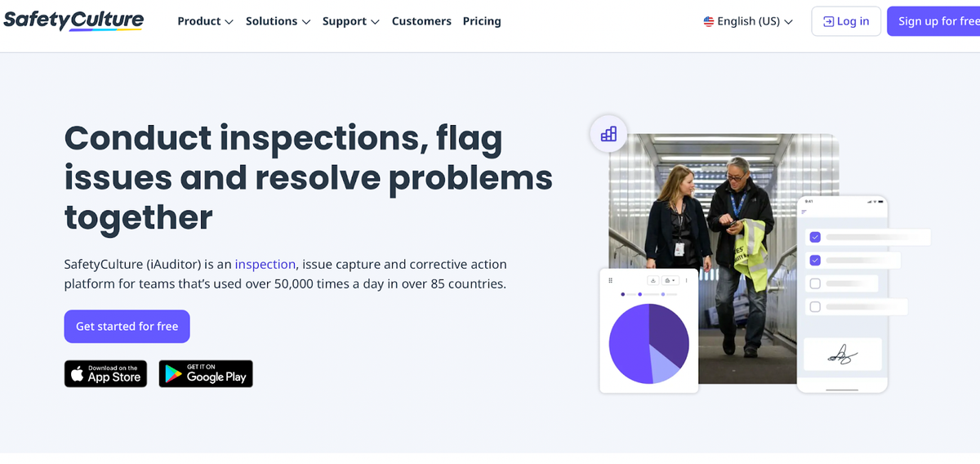The width and height of the screenshot is (980, 464).
Task: Open the English (US) language selector
Action: tap(748, 22)
